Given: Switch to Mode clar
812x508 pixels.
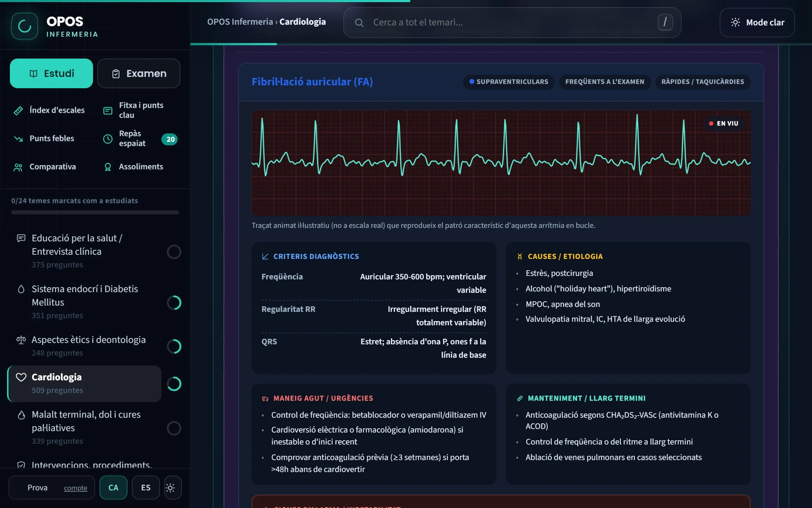Looking at the screenshot, I should coord(757,23).
